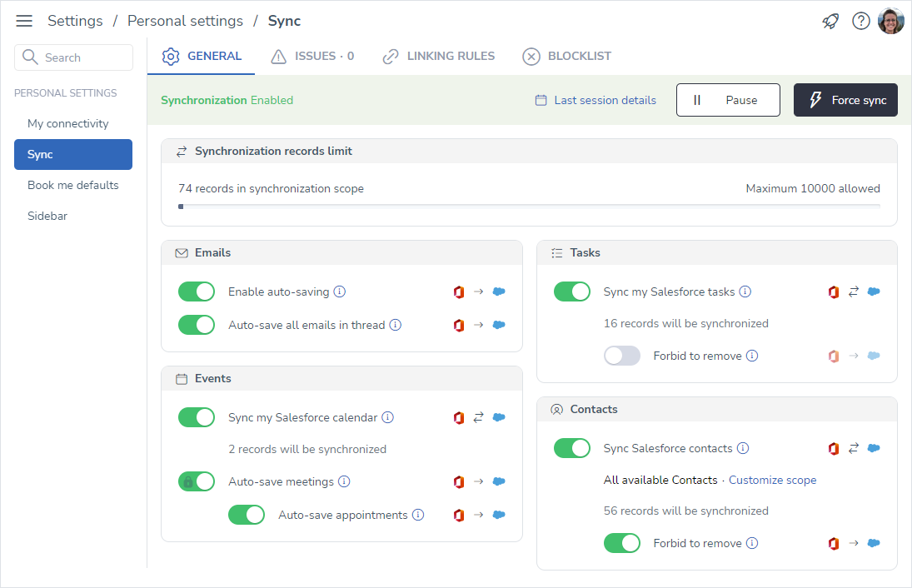This screenshot has height=588, width=912.
Task: Click two-way sync arrows in Sync Salesforce contacts row
Action: (853, 448)
